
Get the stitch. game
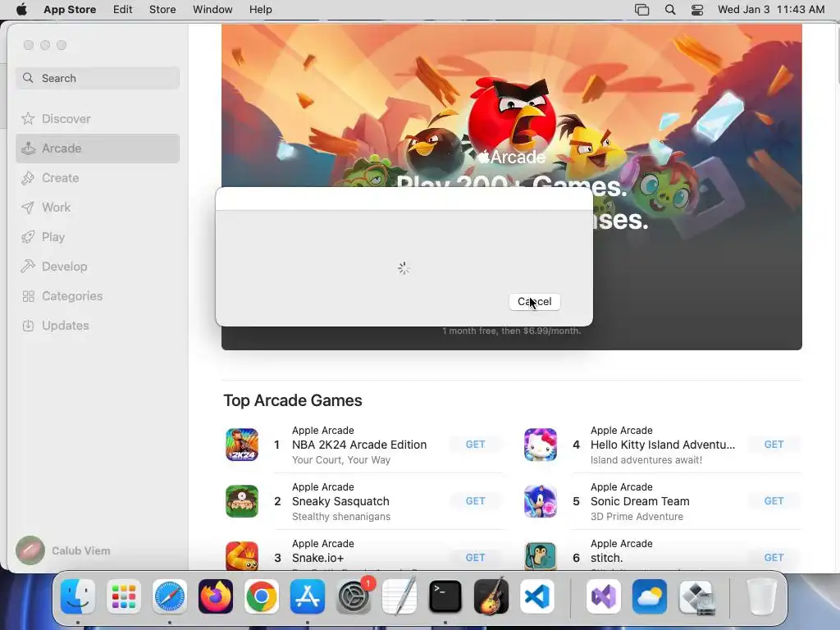[774, 558]
